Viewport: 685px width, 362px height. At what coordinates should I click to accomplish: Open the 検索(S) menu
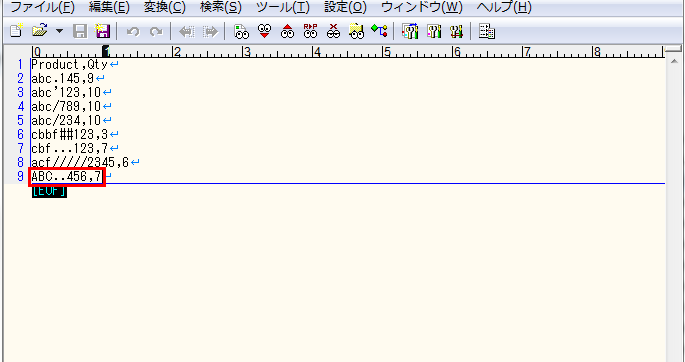click(x=221, y=7)
